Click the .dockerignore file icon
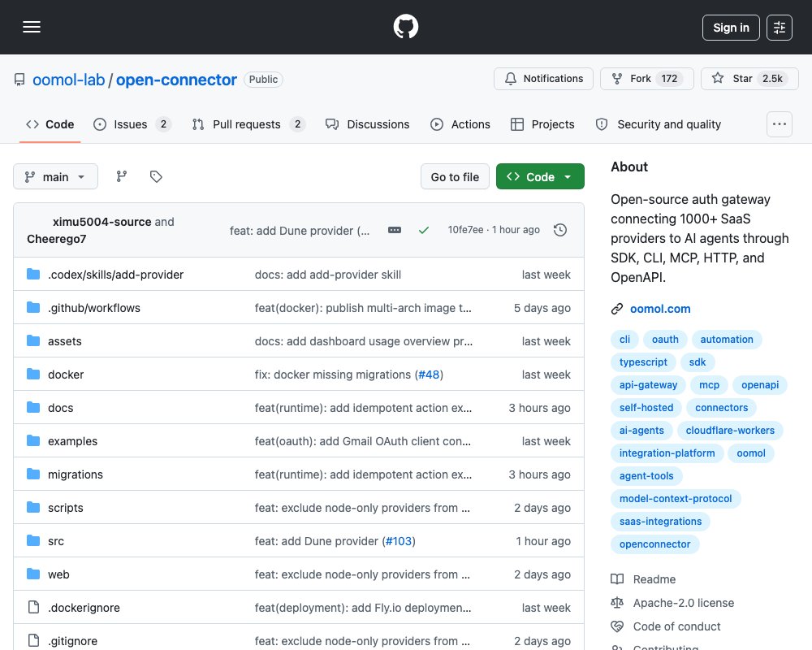This screenshot has width=812, height=650. tap(33, 607)
